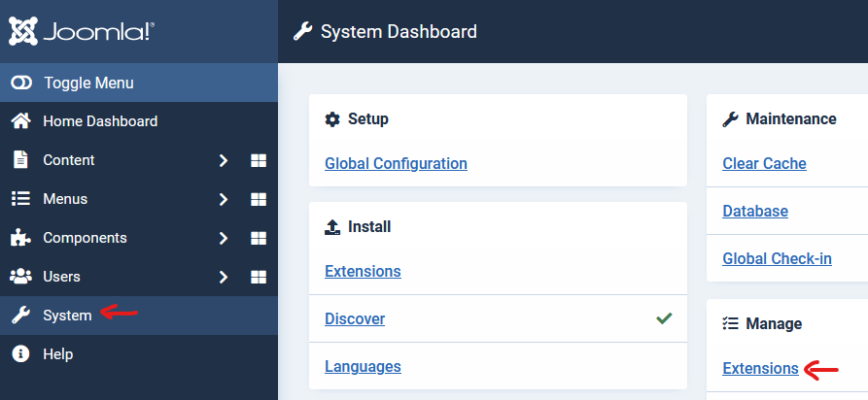Click the Help info icon
868x400 pixels.
pyautogui.click(x=20, y=354)
